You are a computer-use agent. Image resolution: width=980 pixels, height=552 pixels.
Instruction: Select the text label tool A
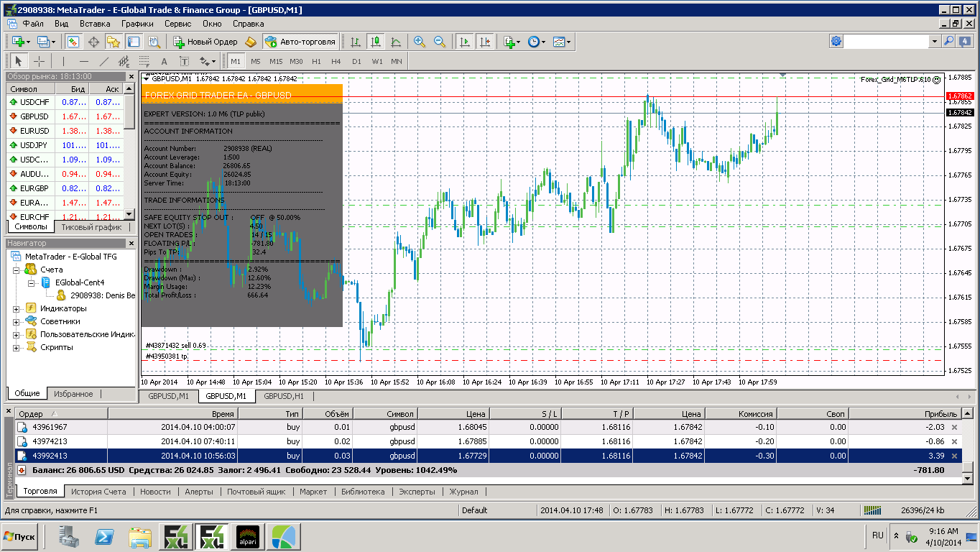pos(164,61)
